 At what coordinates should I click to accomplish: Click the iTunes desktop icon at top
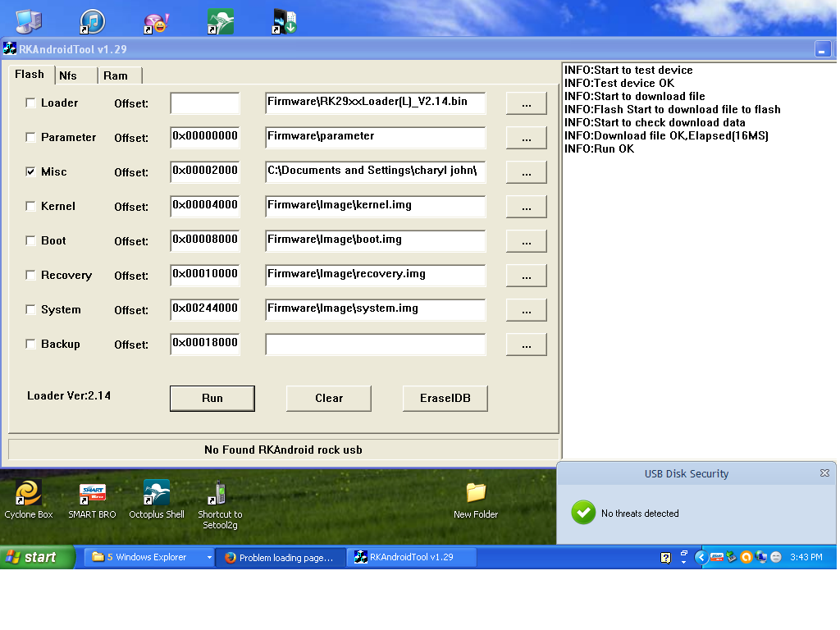click(92, 21)
